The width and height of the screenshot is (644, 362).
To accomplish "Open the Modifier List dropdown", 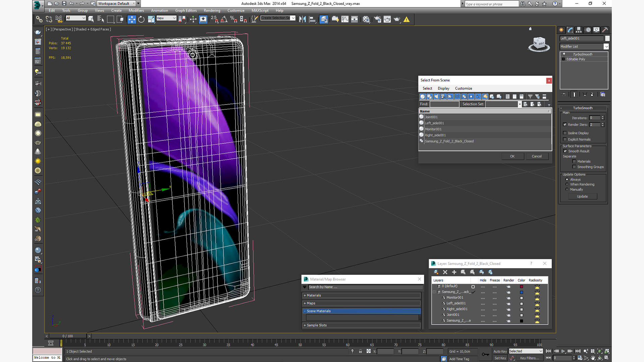I will 584,47.
